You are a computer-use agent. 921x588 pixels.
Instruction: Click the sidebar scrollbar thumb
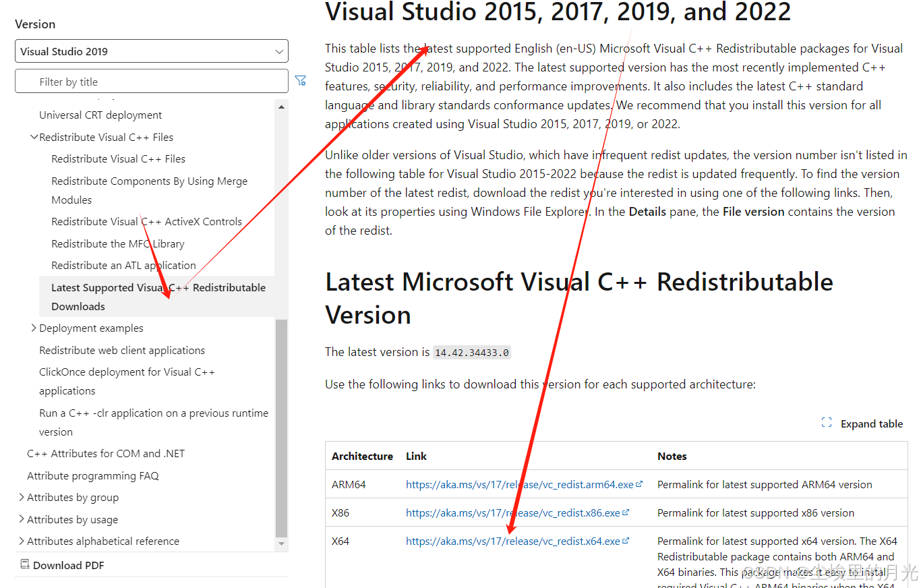pos(282,427)
